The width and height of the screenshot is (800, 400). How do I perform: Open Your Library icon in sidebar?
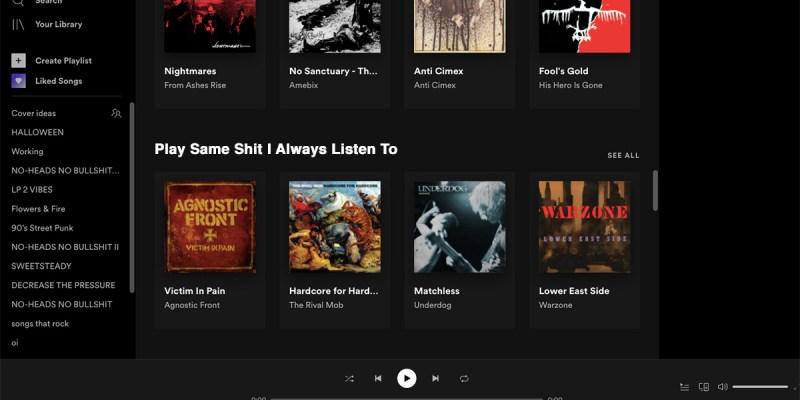(x=18, y=24)
